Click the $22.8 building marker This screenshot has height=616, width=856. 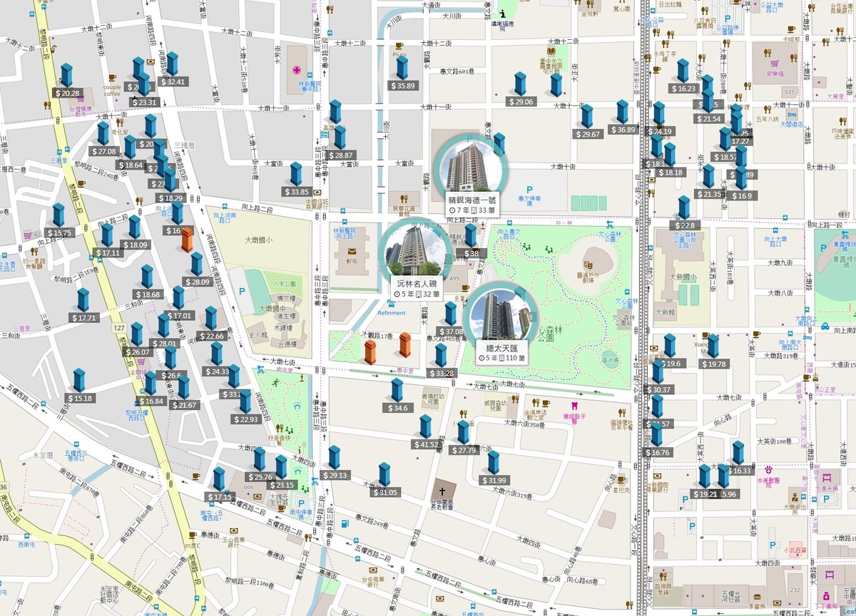pos(683,208)
